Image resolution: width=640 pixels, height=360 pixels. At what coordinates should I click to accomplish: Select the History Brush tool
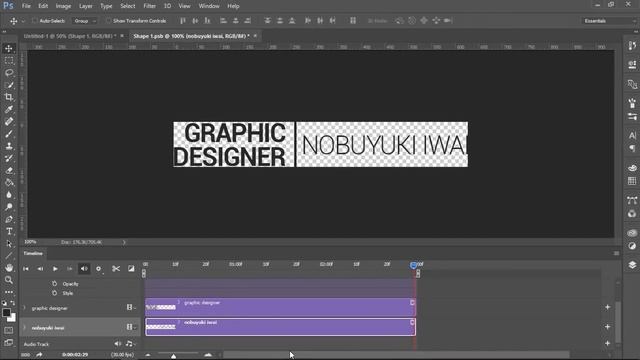click(9, 158)
